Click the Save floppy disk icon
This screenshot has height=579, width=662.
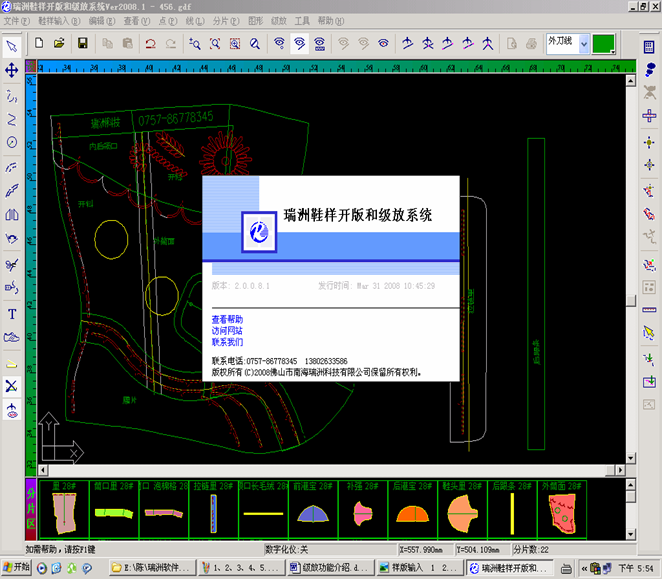[x=83, y=44]
